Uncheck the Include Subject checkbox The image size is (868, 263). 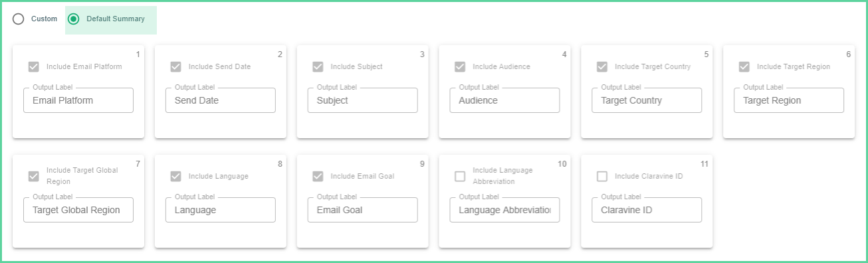pyautogui.click(x=318, y=67)
